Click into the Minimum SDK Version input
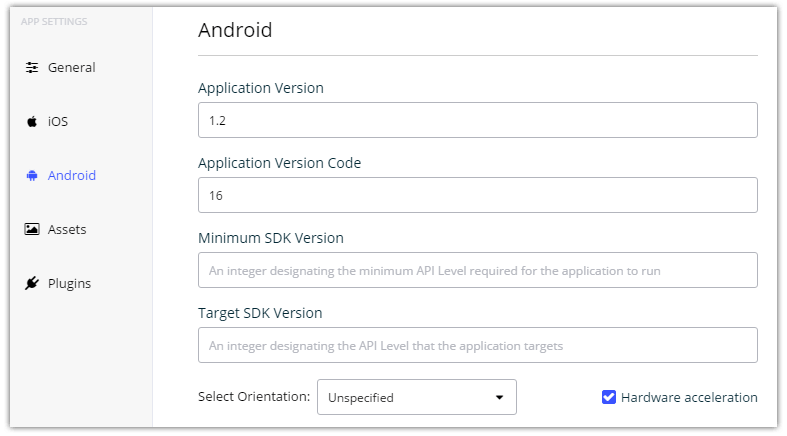The height and width of the screenshot is (436, 787). pyautogui.click(x=477, y=270)
